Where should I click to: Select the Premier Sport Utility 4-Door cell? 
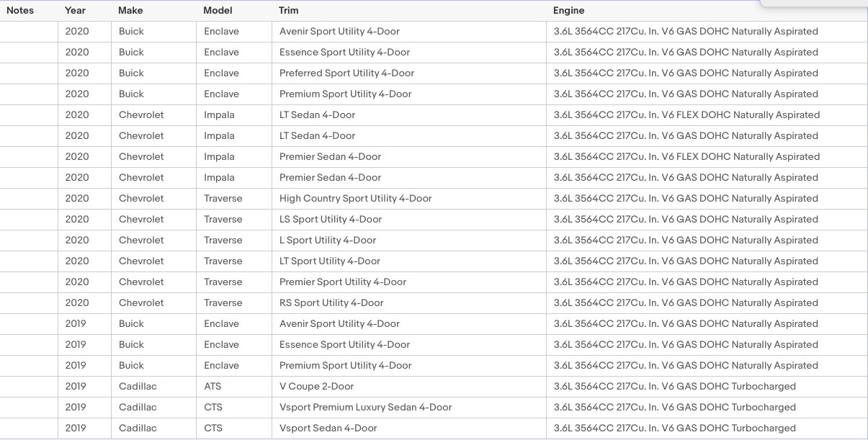click(409, 282)
